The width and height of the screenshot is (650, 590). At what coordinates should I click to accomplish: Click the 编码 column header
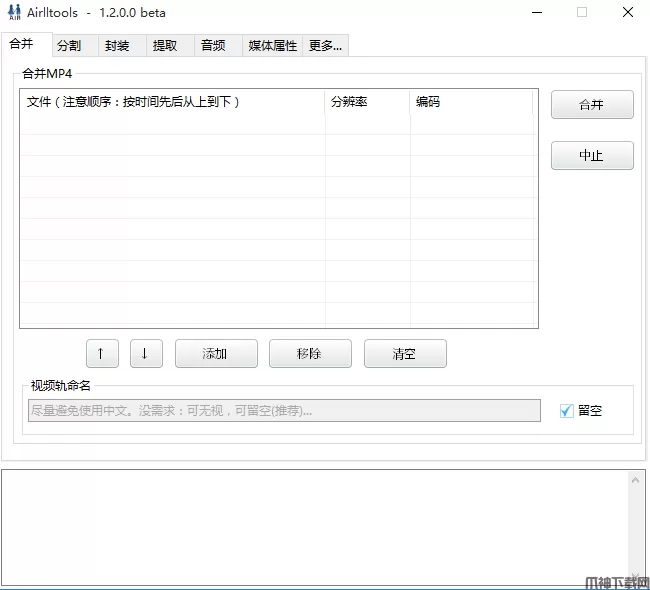(x=470, y=102)
